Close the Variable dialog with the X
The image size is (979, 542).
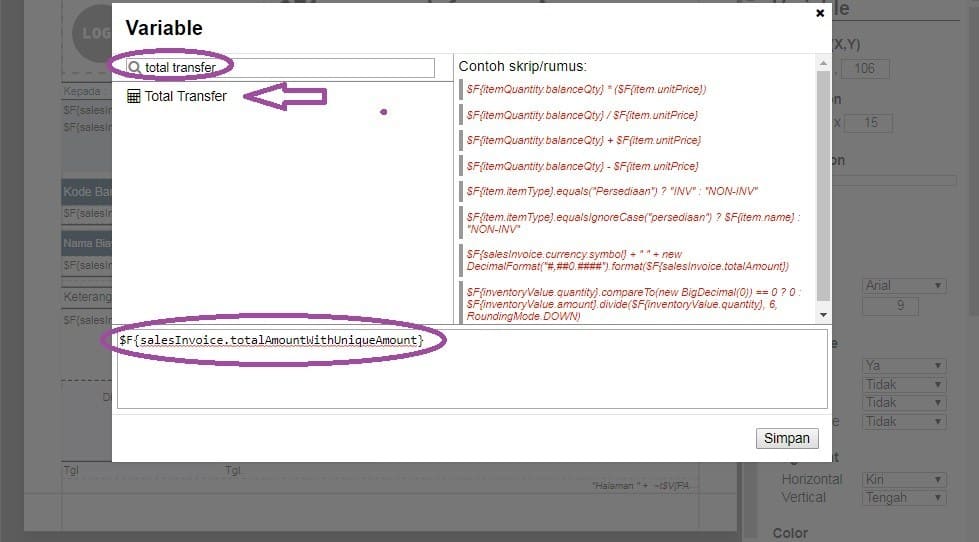pyautogui.click(x=820, y=13)
